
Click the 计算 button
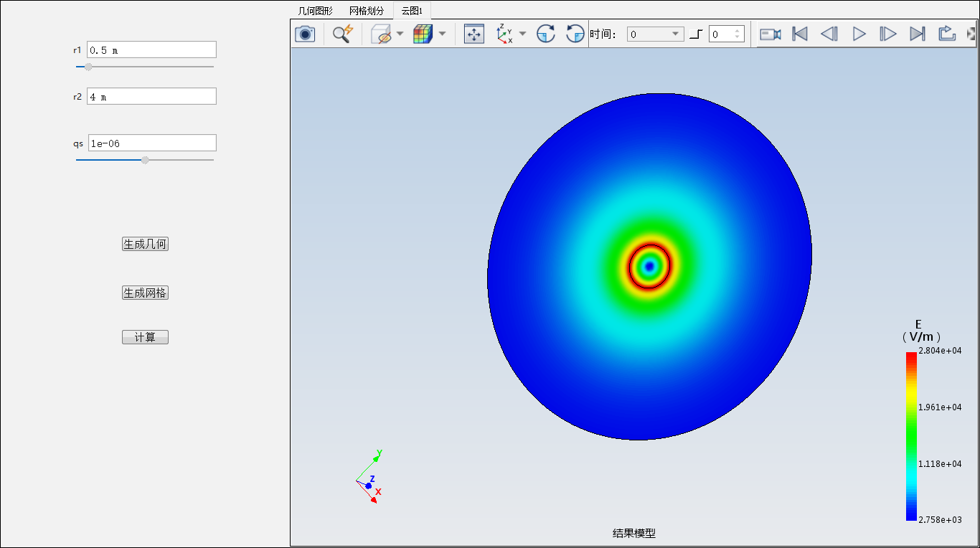click(x=145, y=337)
